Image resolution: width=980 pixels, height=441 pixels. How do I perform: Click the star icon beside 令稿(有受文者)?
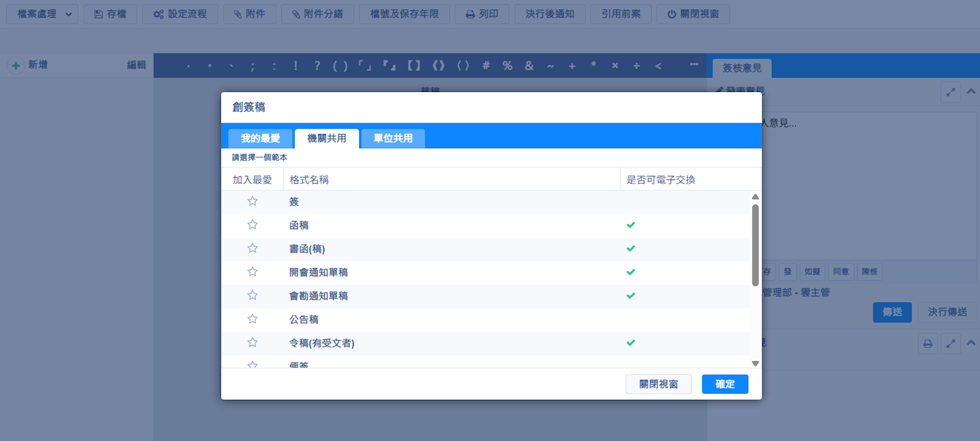[252, 342]
